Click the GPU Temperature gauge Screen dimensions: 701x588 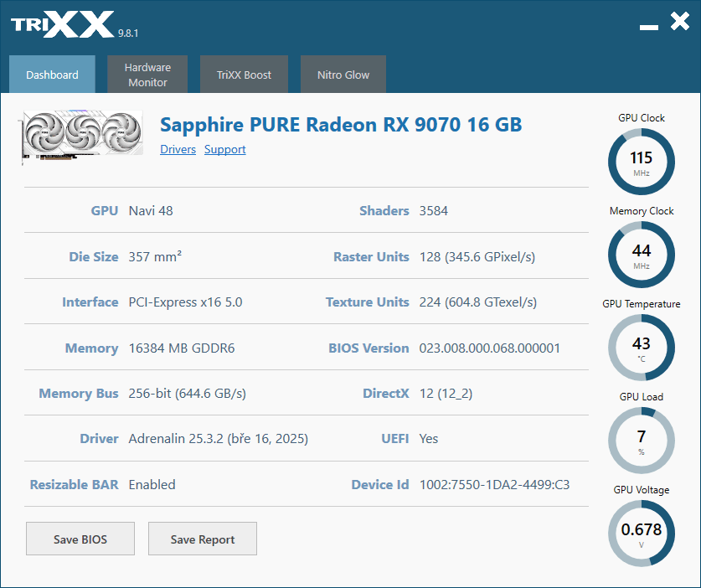coord(642,348)
